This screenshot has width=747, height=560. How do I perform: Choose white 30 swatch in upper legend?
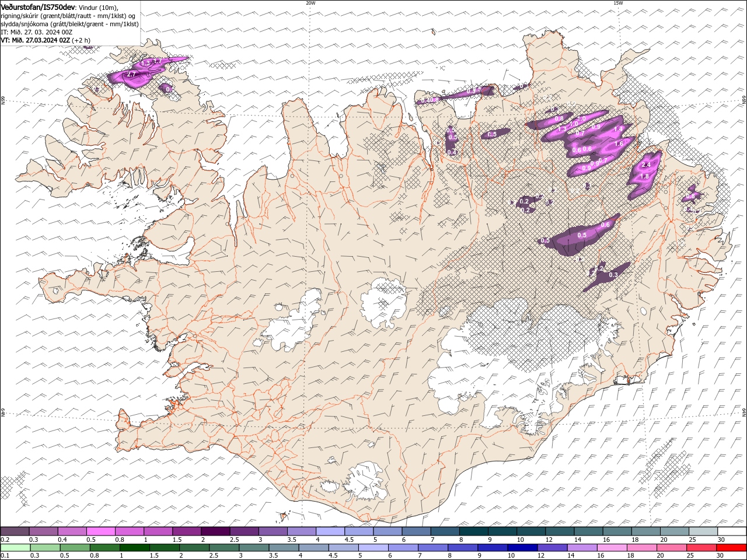click(732, 531)
